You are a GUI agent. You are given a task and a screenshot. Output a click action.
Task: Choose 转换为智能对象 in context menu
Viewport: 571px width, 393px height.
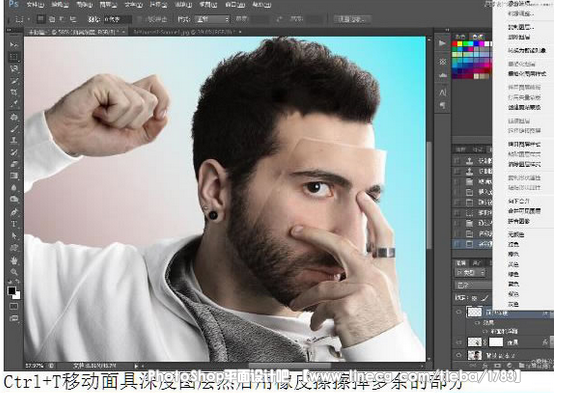pyautogui.click(x=527, y=50)
